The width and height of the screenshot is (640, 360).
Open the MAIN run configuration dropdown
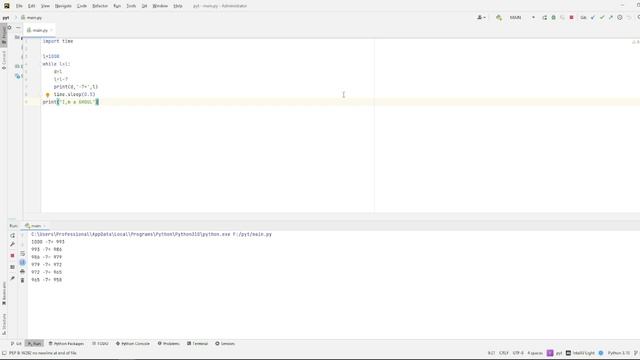[522, 18]
